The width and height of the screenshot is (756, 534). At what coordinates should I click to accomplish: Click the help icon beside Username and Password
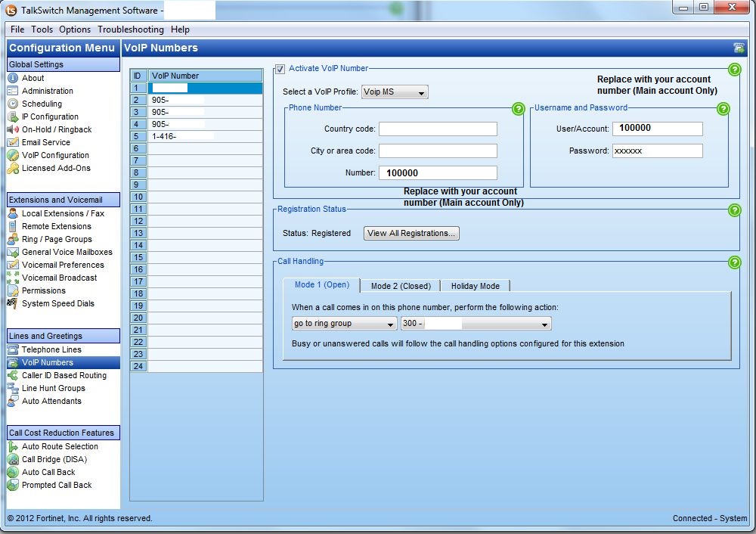[723, 109]
